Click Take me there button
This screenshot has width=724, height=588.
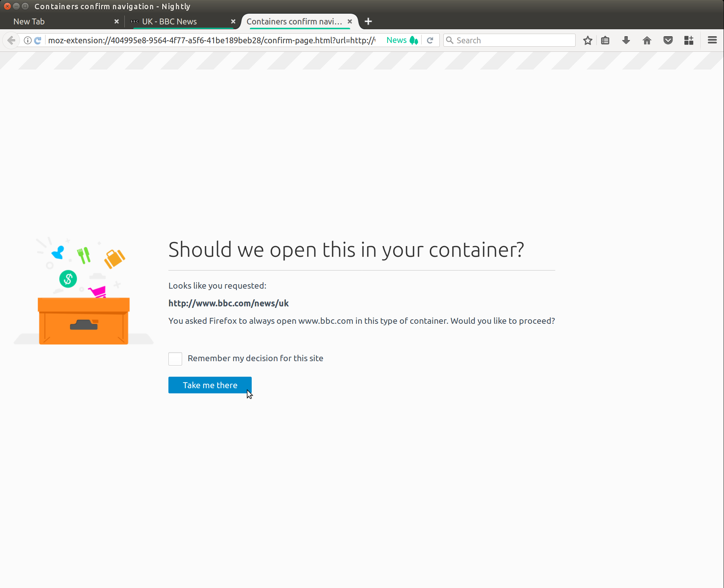[210, 385]
